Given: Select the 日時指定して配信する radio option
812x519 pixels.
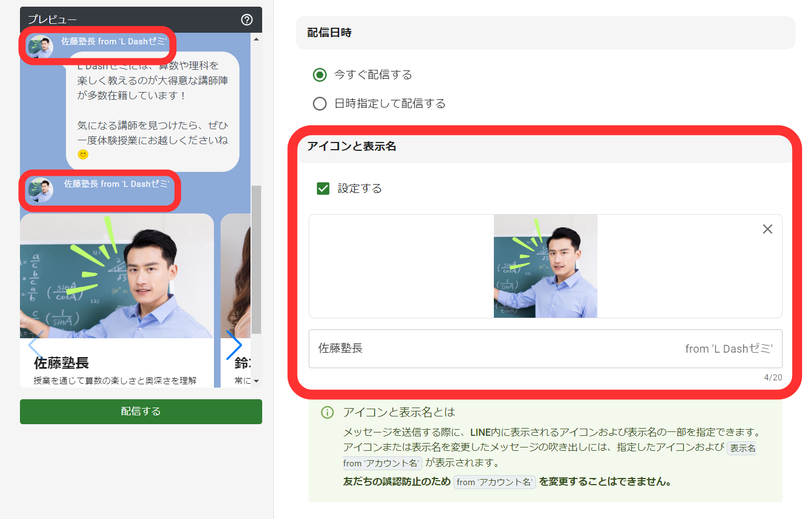Looking at the screenshot, I should point(319,103).
